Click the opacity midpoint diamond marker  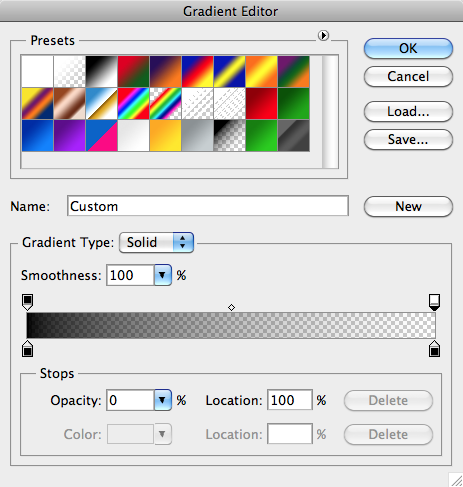point(231,307)
